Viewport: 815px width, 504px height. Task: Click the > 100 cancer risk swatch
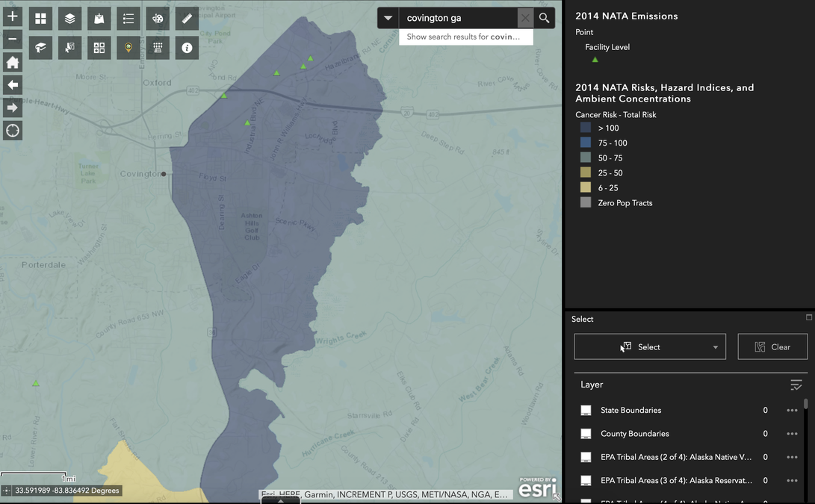pyautogui.click(x=585, y=128)
